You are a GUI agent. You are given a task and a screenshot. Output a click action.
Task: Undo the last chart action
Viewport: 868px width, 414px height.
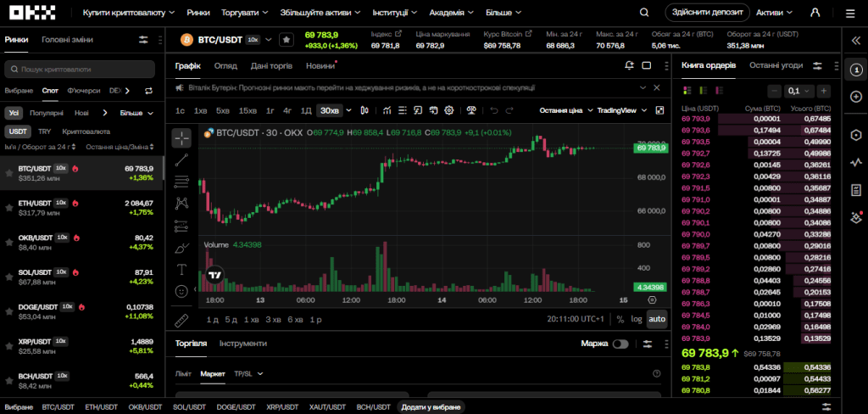[494, 110]
